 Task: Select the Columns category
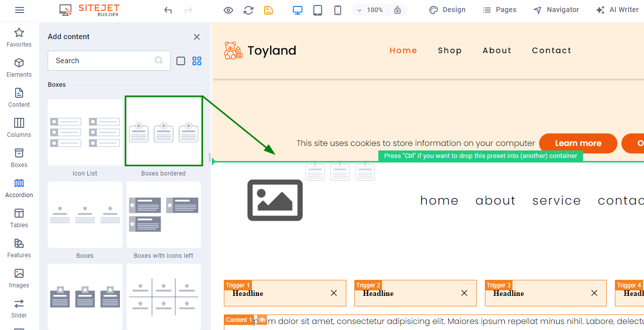pos(19,128)
